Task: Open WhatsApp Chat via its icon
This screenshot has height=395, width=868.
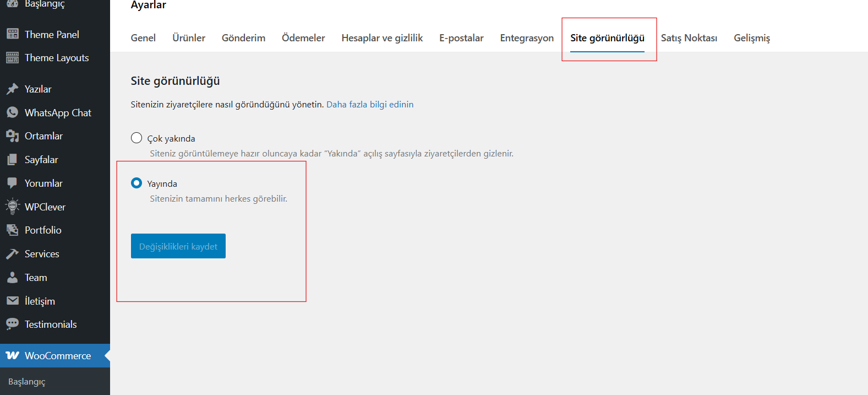Action: pos(12,112)
